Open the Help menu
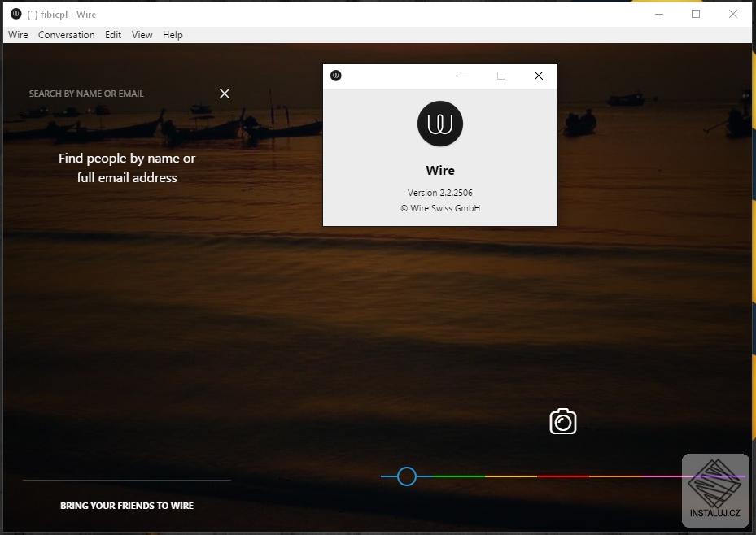The width and height of the screenshot is (756, 535). 173,35
